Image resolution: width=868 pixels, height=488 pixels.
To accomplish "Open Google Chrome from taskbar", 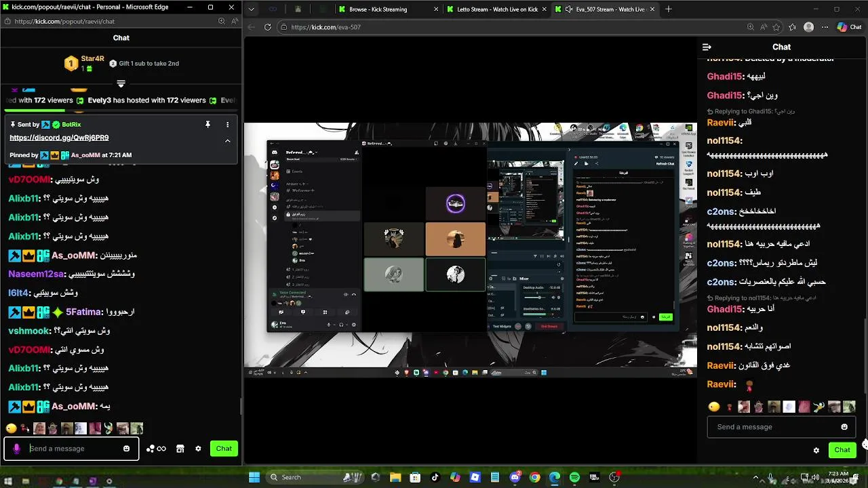I will pos(535,477).
